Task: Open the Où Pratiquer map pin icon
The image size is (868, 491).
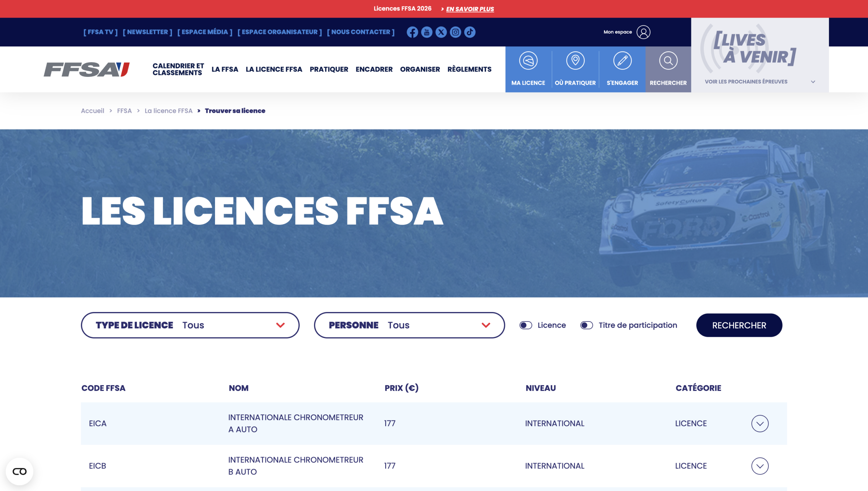Action: point(575,61)
